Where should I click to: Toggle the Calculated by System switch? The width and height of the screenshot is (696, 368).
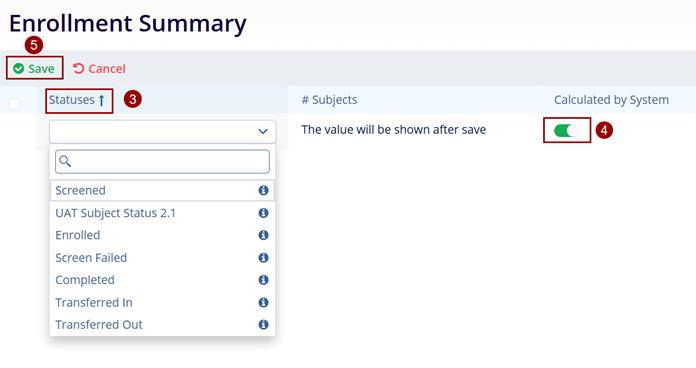(566, 131)
